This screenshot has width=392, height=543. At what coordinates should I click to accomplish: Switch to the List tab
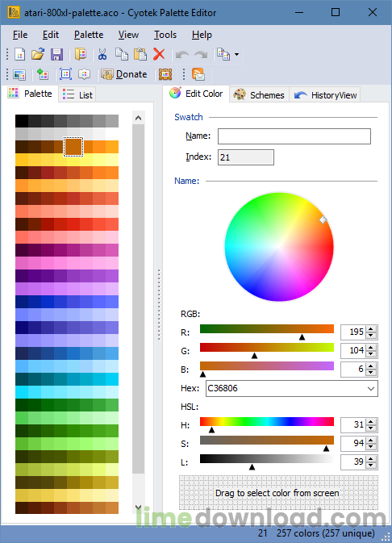(77, 94)
